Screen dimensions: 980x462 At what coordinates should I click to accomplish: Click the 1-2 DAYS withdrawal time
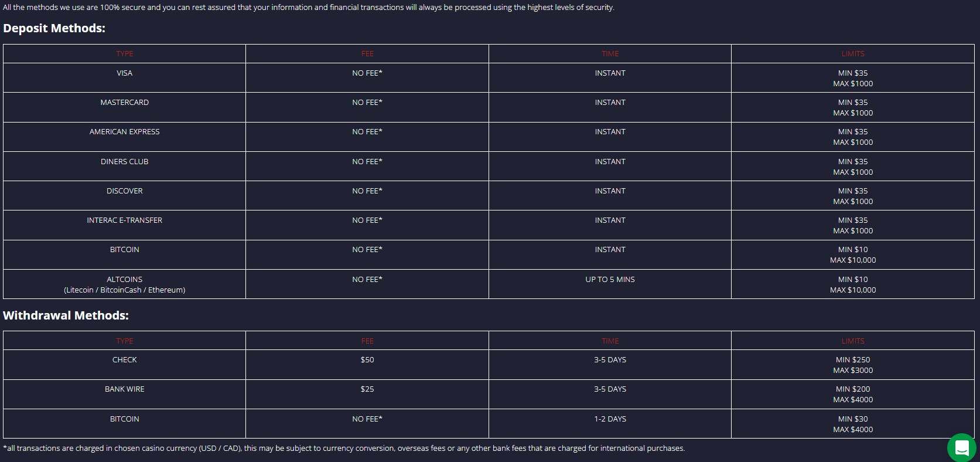610,419
